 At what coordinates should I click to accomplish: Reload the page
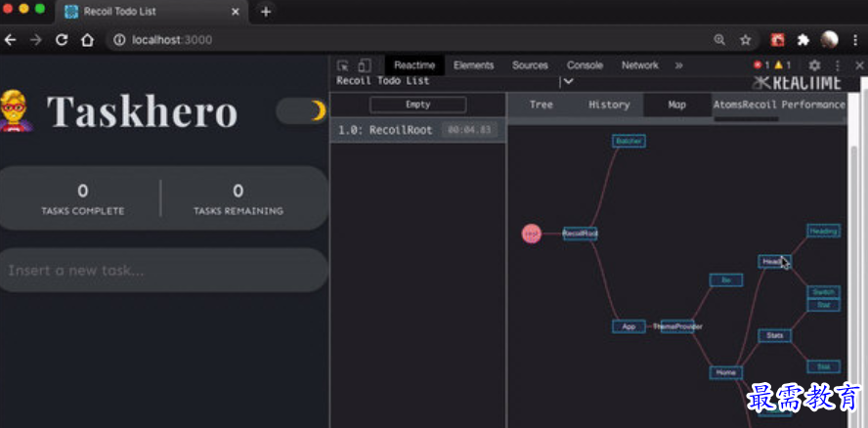(x=62, y=40)
